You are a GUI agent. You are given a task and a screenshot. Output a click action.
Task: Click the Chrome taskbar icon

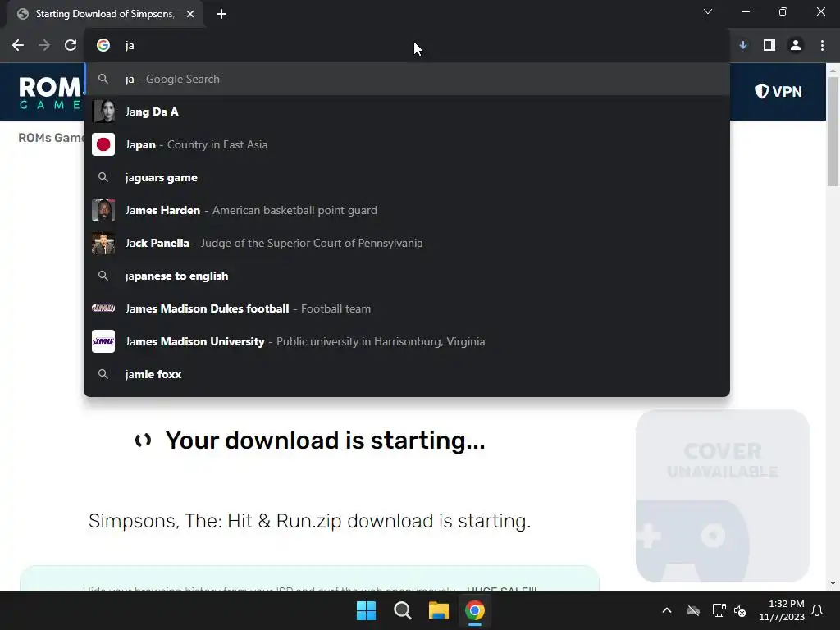click(475, 610)
